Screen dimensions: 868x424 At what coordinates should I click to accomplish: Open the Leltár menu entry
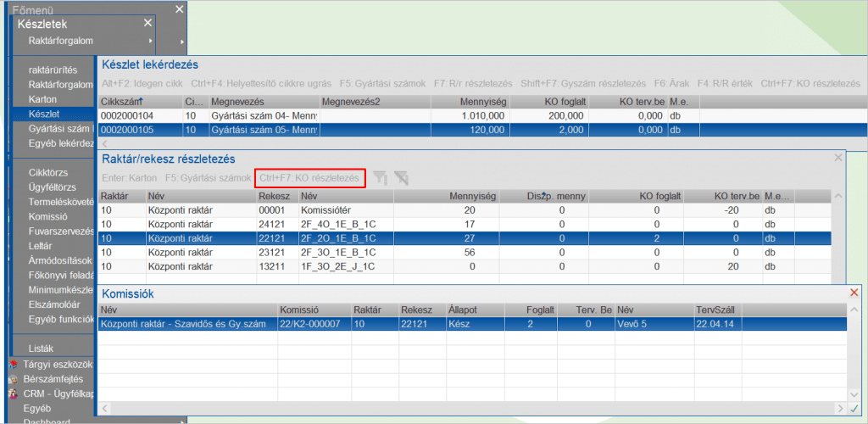coord(42,246)
